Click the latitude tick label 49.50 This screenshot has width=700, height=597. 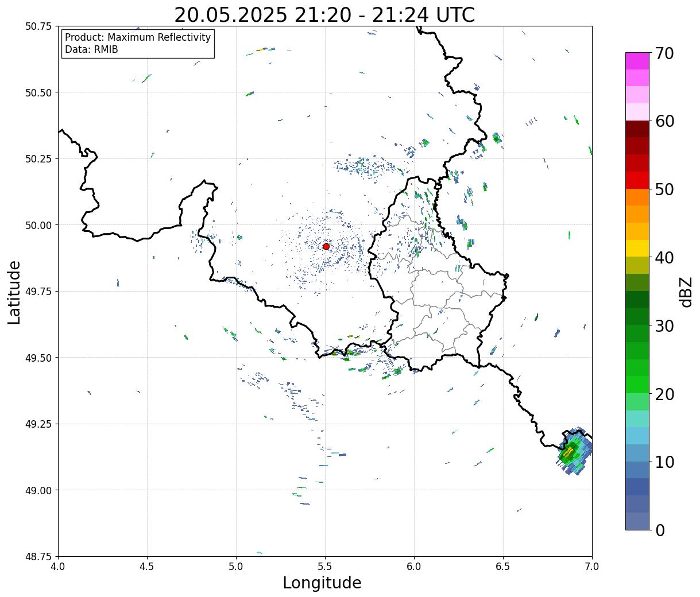point(38,358)
